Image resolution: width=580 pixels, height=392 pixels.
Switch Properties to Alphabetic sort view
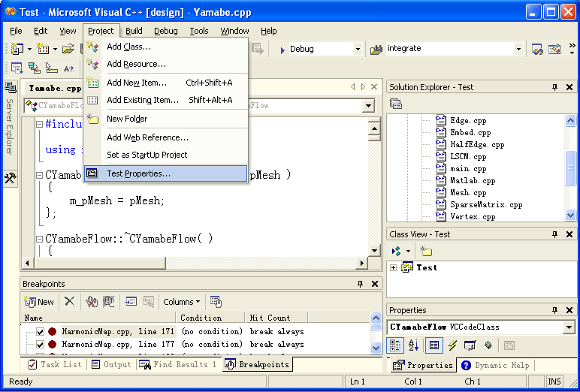414,345
